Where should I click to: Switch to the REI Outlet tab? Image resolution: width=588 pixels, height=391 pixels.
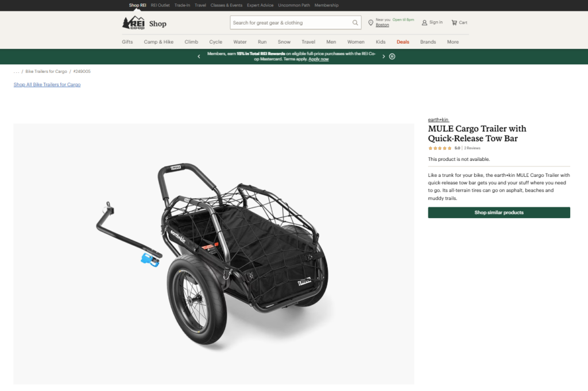[160, 5]
